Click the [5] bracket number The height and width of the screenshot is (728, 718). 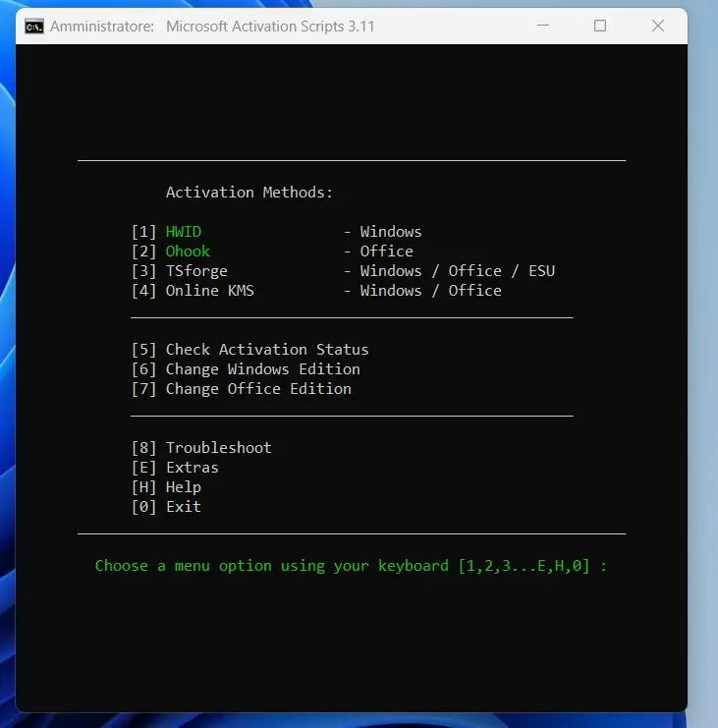(x=143, y=349)
